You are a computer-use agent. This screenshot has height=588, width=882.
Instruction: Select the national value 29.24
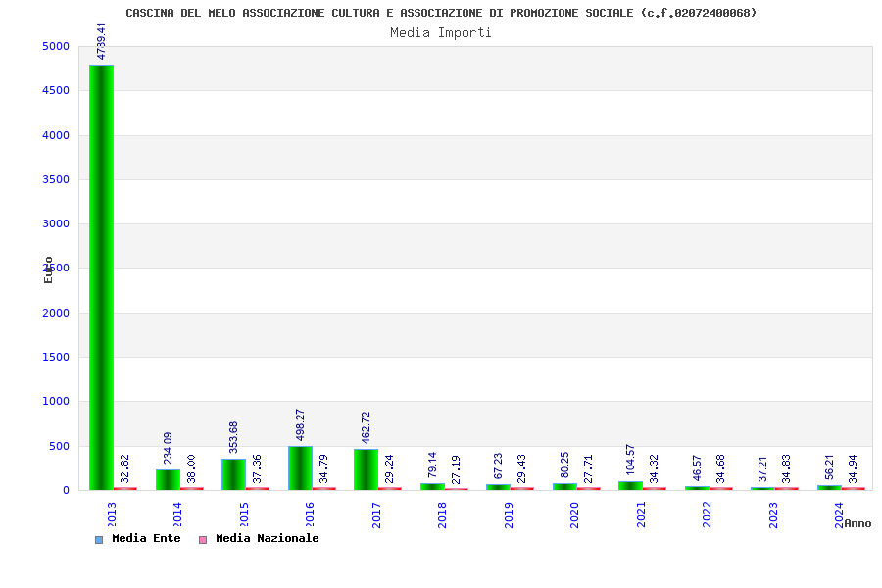389,469
